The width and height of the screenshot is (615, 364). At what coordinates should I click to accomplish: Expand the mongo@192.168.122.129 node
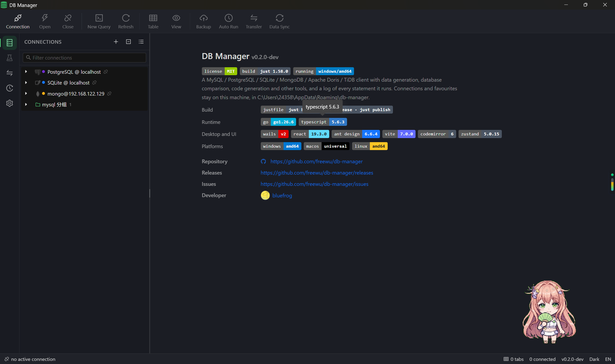pyautogui.click(x=26, y=93)
